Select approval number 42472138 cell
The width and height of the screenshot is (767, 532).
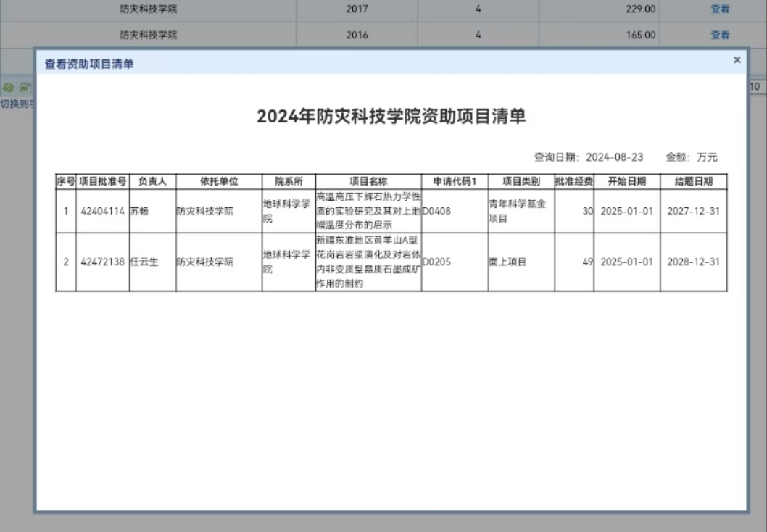tap(103, 262)
